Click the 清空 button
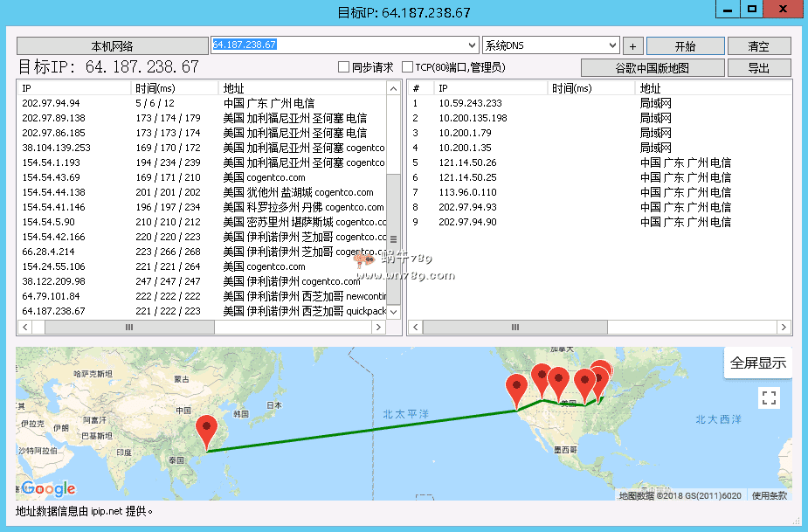Viewport: 808px width, 532px height. click(x=758, y=46)
